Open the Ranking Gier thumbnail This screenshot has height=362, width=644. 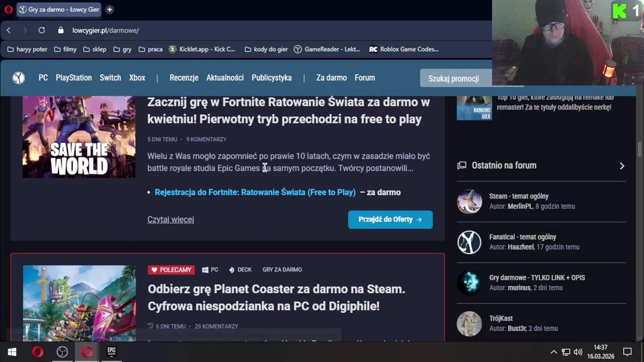[x=474, y=108]
